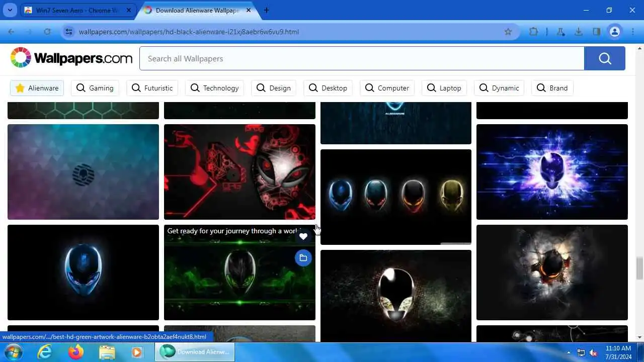Open the blue glowing alien head wallpaper

(x=83, y=273)
